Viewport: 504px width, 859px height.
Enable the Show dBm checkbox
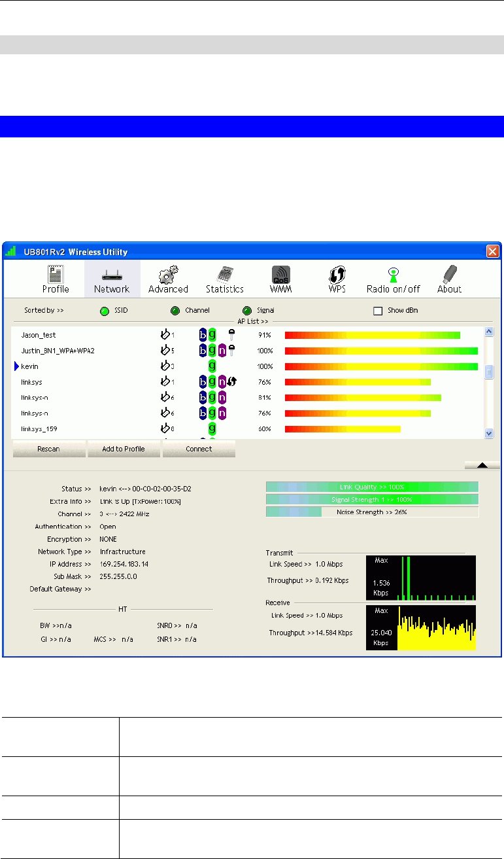pos(377,311)
